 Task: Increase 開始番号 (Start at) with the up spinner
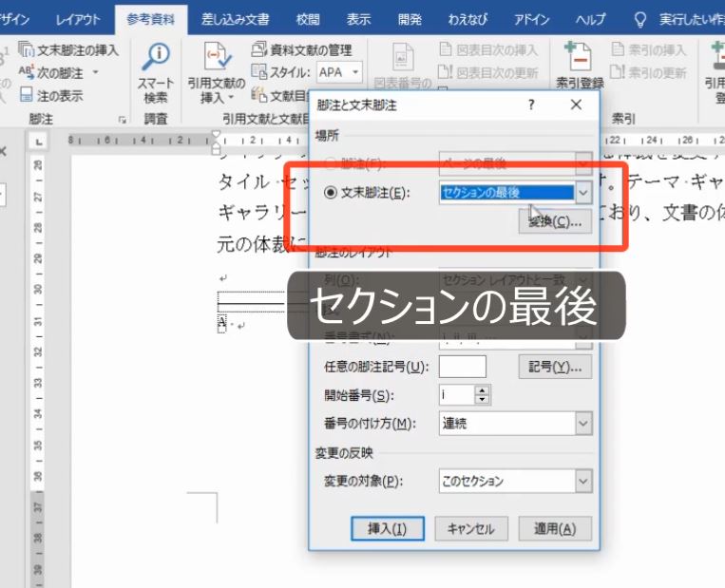(x=483, y=390)
